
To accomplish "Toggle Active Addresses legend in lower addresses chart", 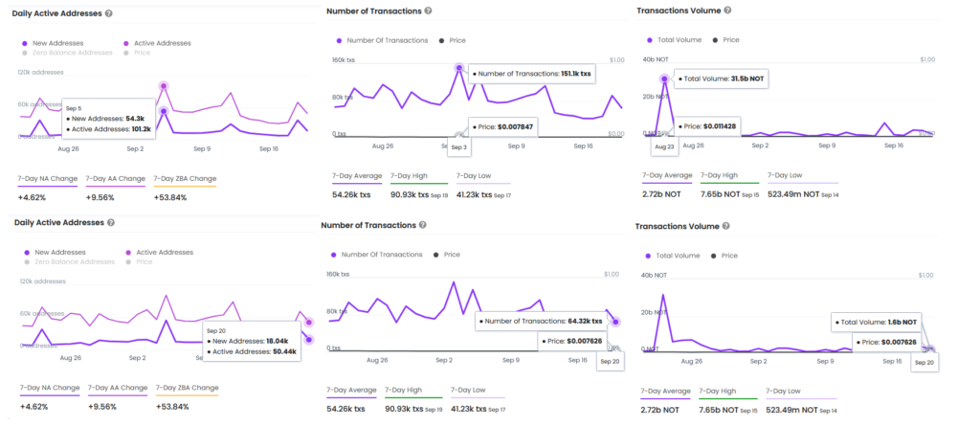I will (160, 252).
